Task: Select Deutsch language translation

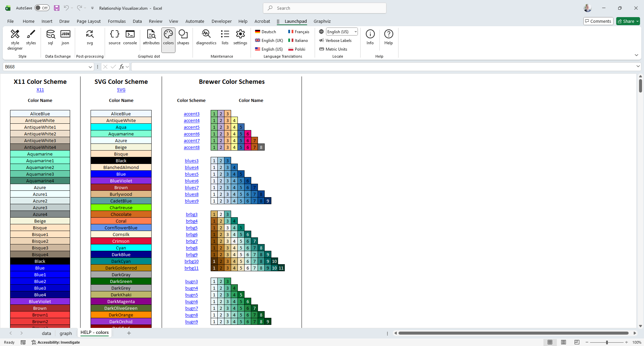Action: (265, 32)
